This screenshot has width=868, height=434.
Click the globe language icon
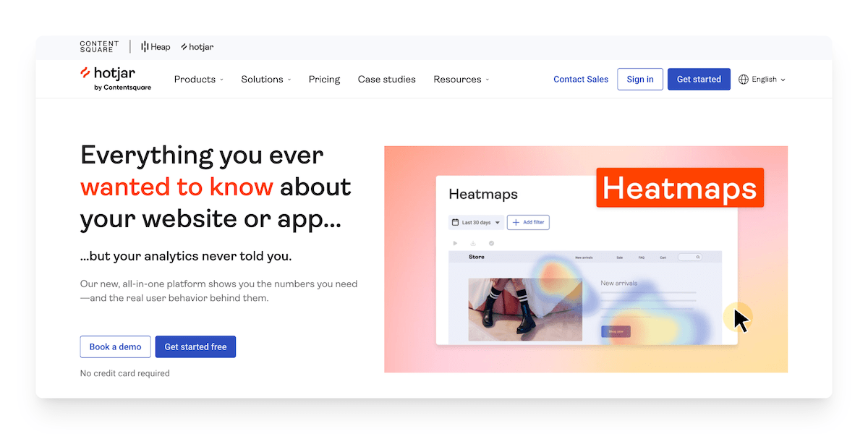click(x=744, y=80)
